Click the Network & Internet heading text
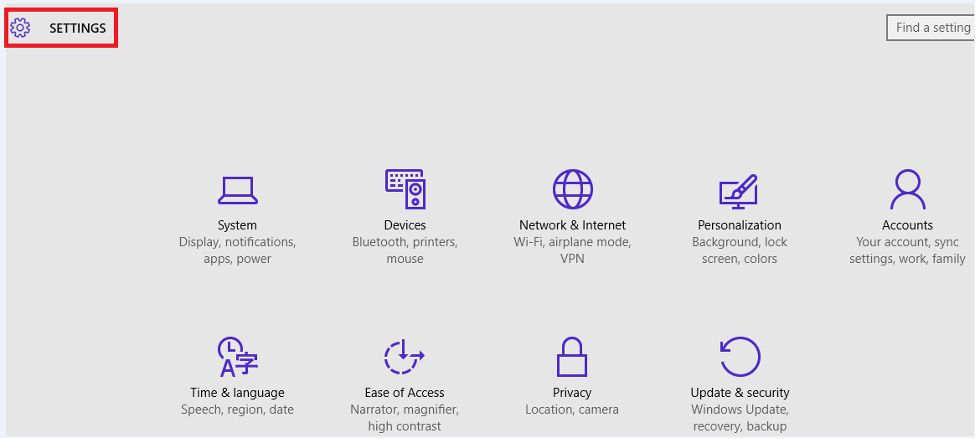 [573, 225]
